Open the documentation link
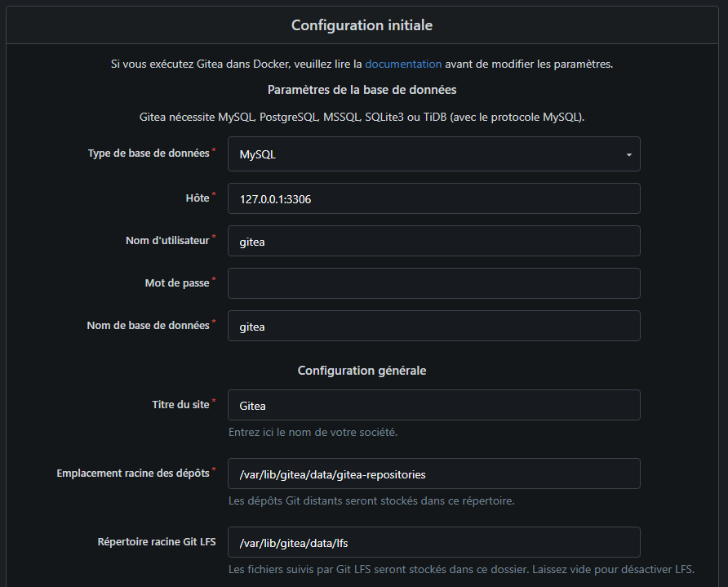 (403, 64)
